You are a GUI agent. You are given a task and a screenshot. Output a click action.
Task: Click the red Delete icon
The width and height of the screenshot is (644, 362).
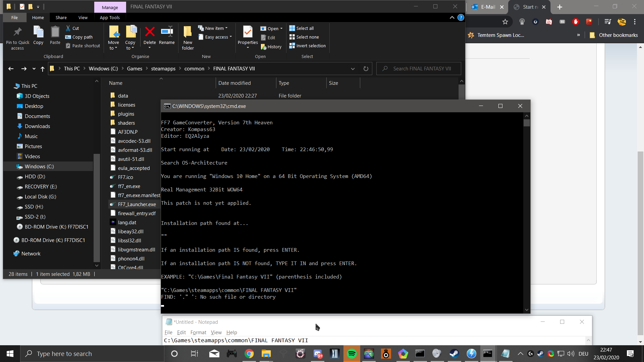coord(150,32)
